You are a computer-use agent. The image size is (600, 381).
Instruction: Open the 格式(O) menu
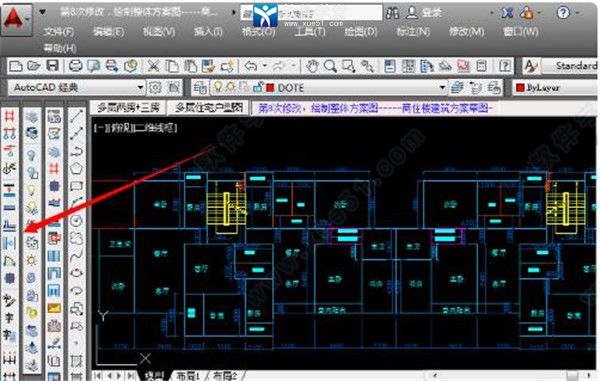tap(258, 32)
